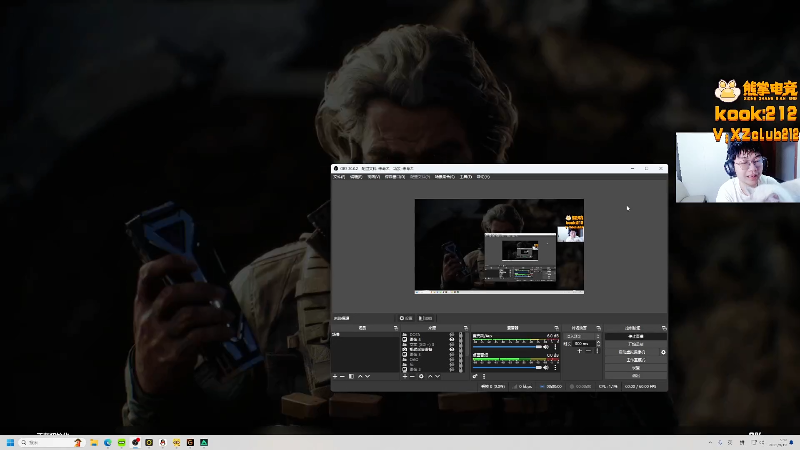Open virtual camera settings gear in Controls dock
The height and width of the screenshot is (450, 800).
tap(663, 352)
